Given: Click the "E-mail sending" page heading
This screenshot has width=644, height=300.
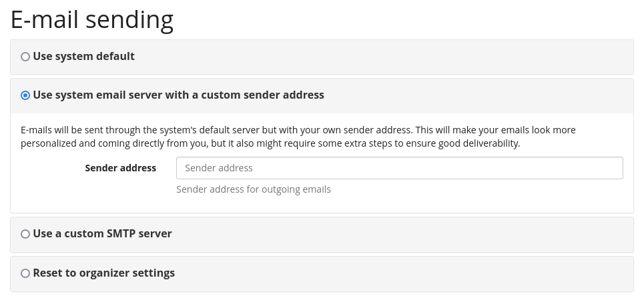Looking at the screenshot, I should point(92,20).
